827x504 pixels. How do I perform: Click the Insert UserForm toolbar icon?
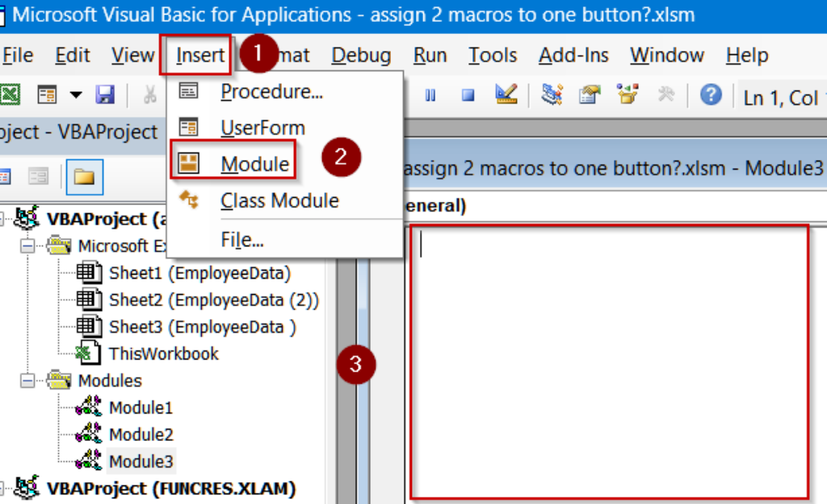(x=47, y=94)
